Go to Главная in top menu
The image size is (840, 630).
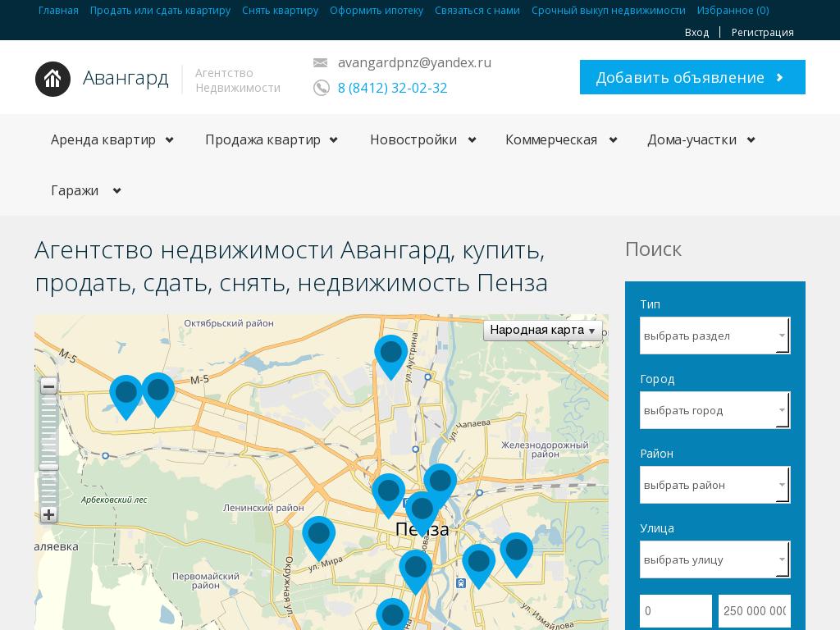pyautogui.click(x=58, y=10)
